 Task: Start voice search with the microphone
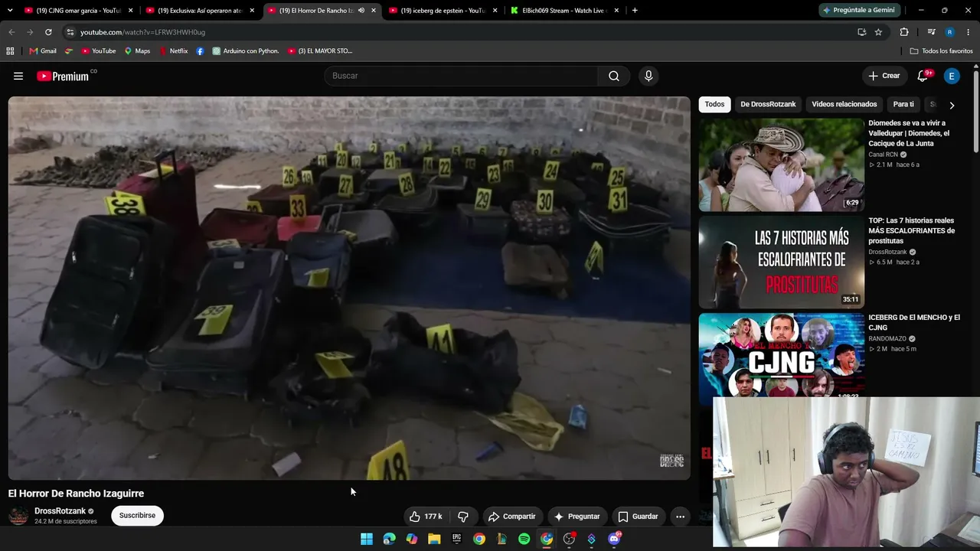point(648,76)
